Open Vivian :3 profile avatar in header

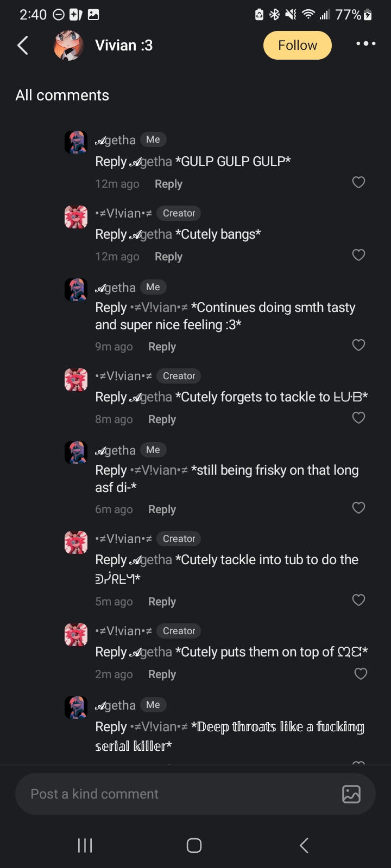[x=69, y=46]
